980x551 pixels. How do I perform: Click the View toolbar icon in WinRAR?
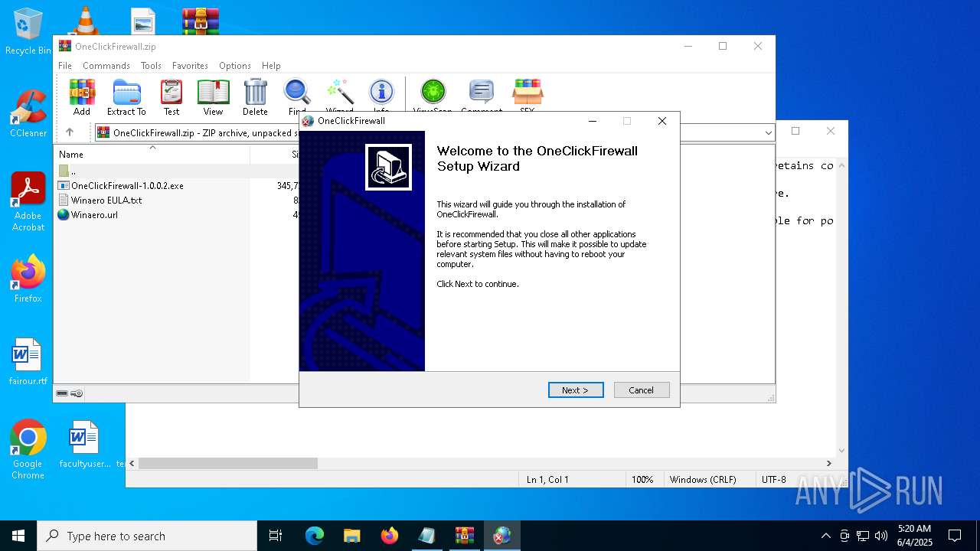tap(213, 97)
